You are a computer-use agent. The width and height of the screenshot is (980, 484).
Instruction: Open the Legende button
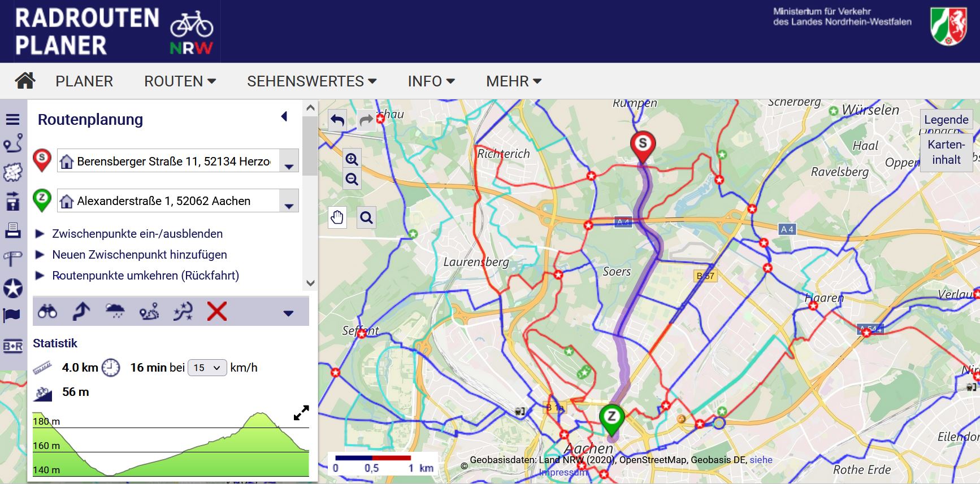[x=946, y=120]
